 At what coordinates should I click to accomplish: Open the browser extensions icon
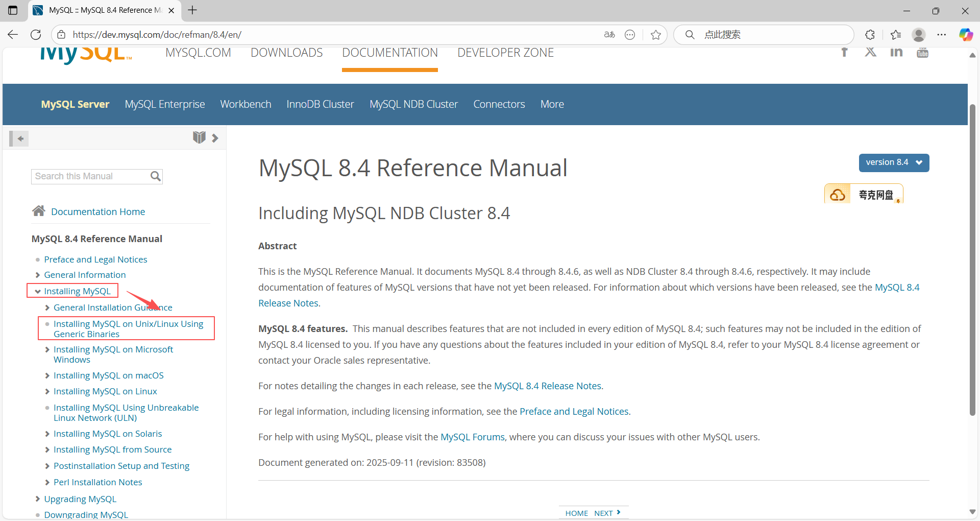(870, 35)
